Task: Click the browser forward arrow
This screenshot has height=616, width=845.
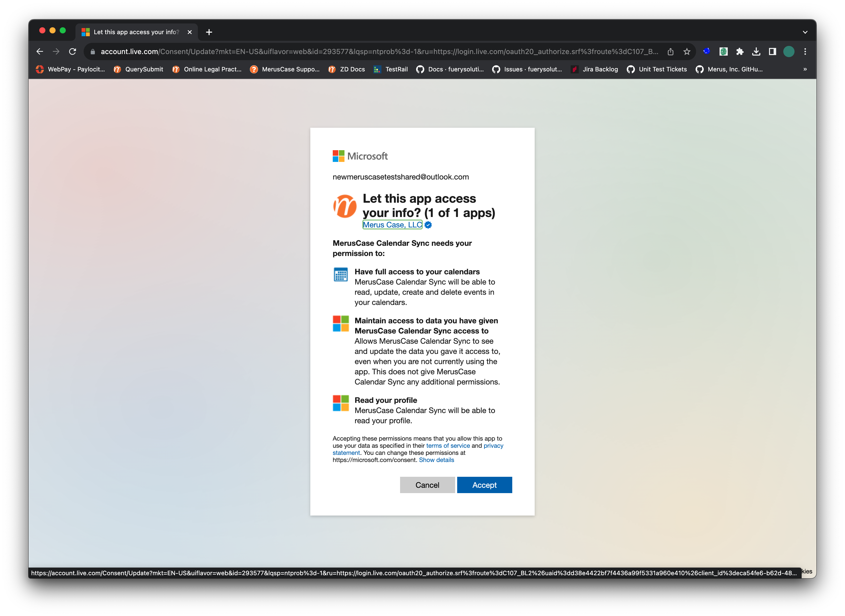Action: 56,52
